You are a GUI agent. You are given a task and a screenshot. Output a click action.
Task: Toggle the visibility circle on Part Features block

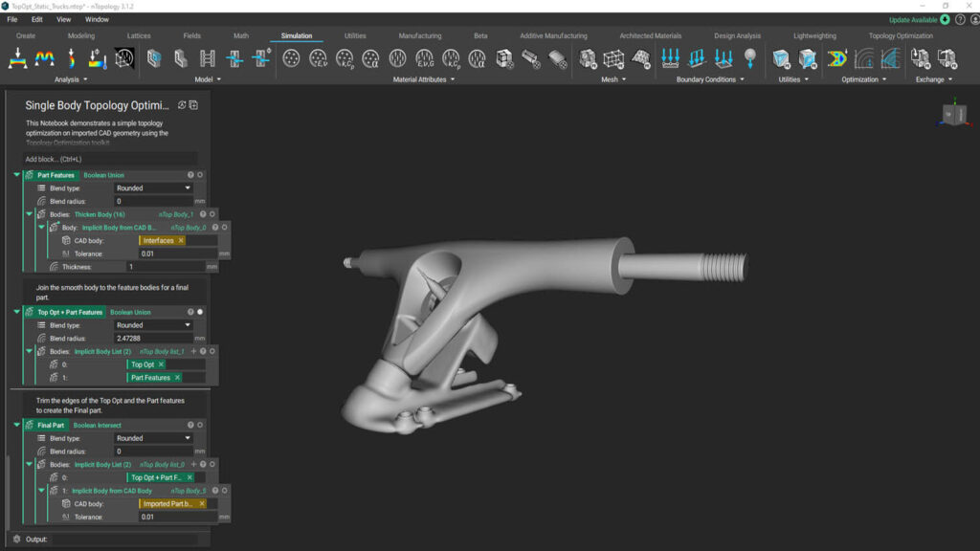pyautogui.click(x=199, y=175)
